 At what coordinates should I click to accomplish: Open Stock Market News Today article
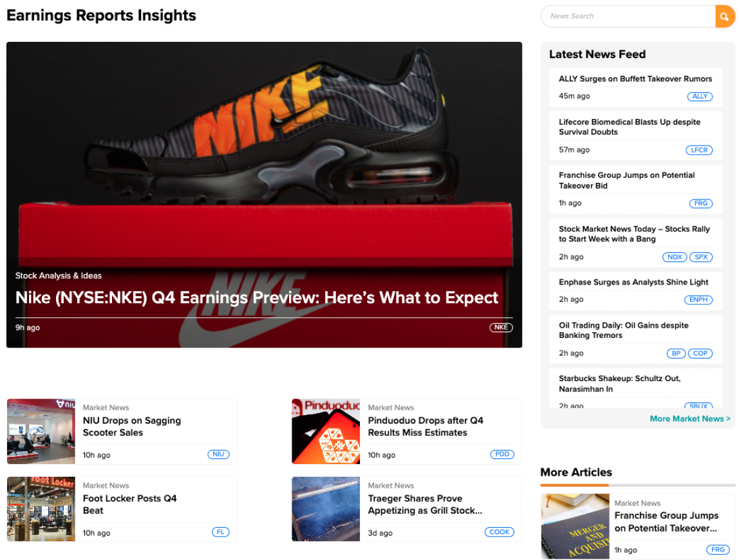pyautogui.click(x=634, y=234)
